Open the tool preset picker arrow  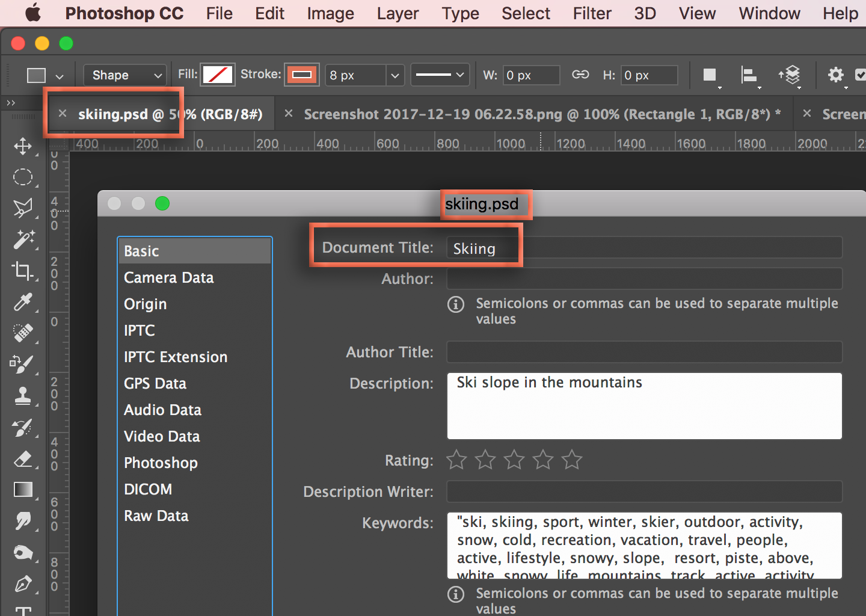[x=60, y=76]
